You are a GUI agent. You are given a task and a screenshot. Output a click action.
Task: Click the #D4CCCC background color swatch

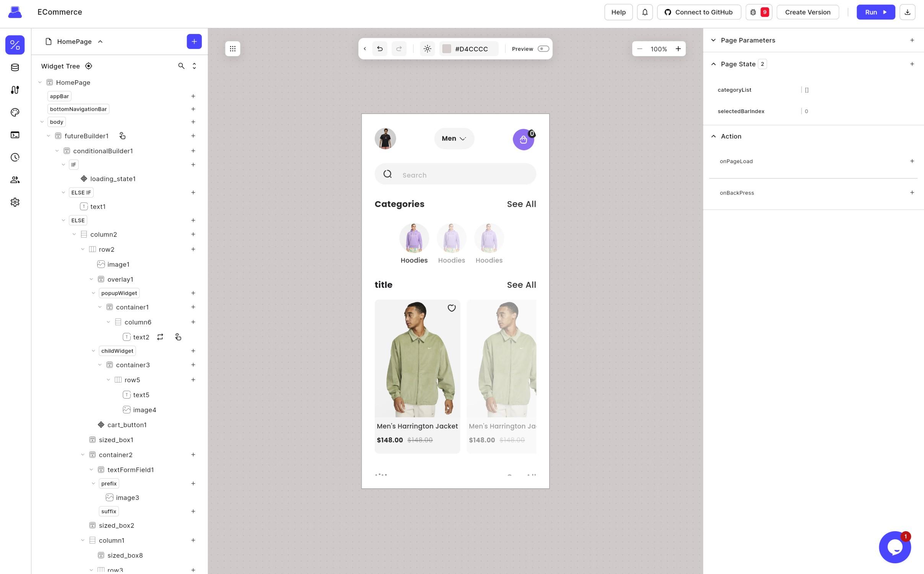[x=446, y=49]
